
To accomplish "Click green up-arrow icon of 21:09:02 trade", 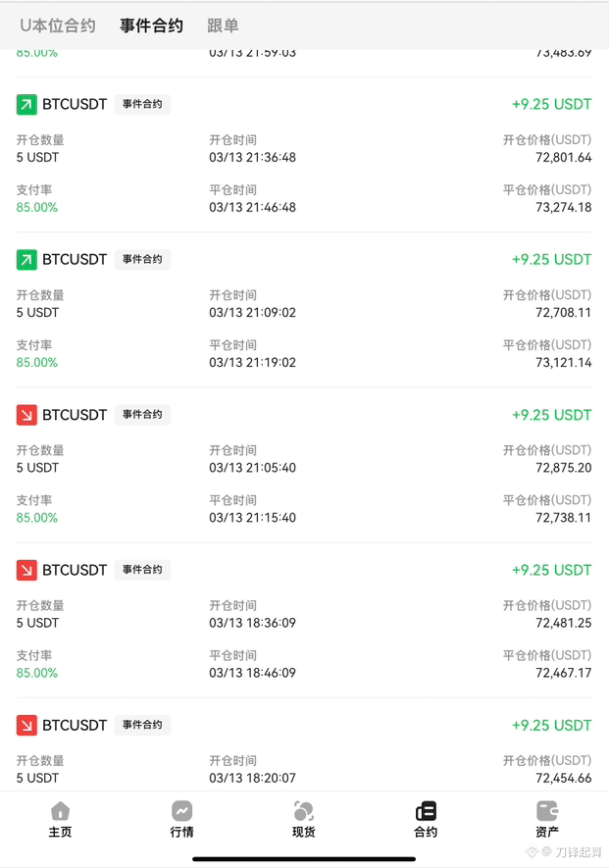I will pos(26,260).
